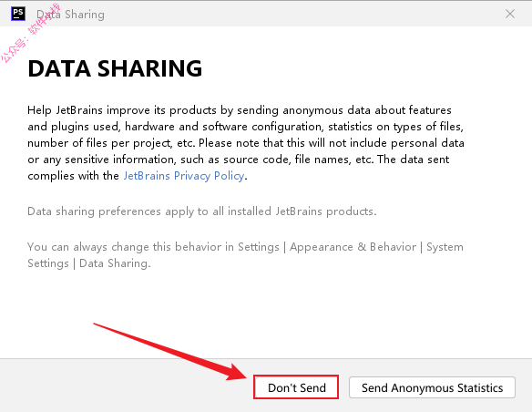Click the 'Help JetBrains improve' first text line

pos(240,110)
